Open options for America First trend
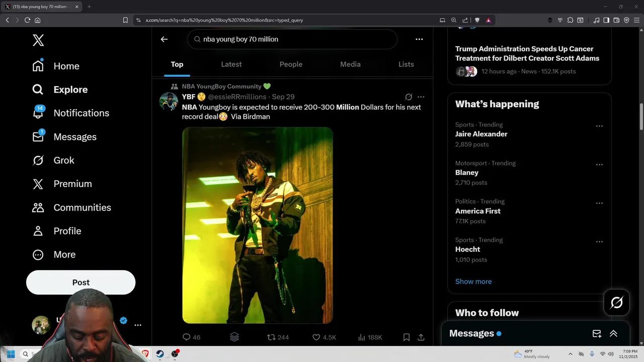 pyautogui.click(x=599, y=203)
